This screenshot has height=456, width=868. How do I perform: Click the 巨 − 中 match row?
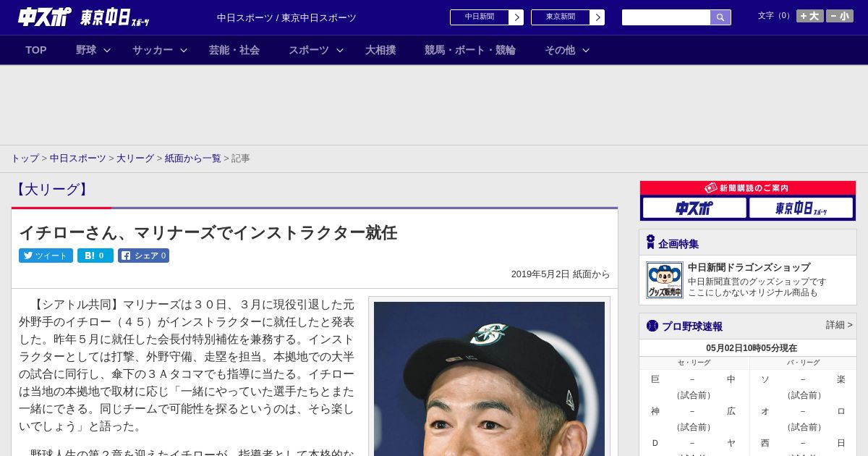click(694, 379)
